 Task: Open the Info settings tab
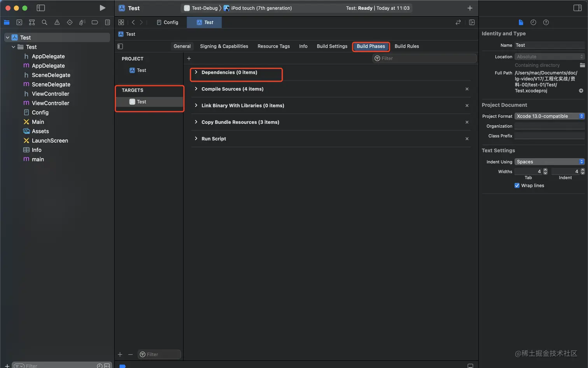tap(303, 46)
